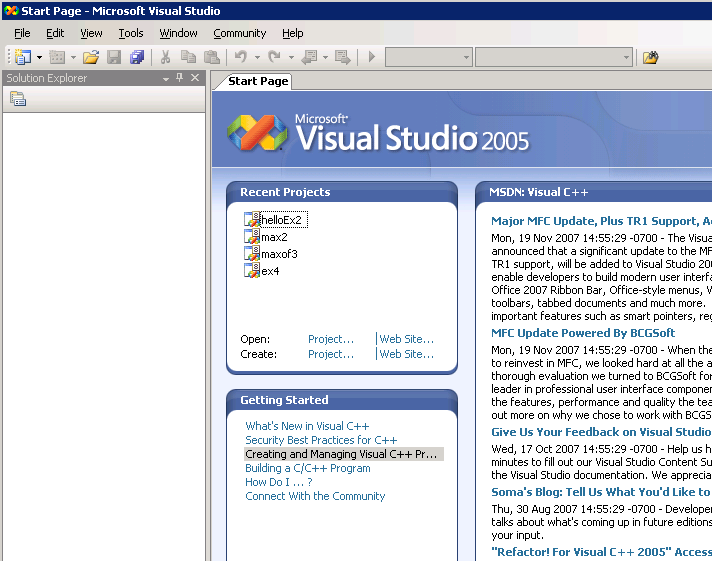Open MFC Update Powered By BCGSoft headline
Image resolution: width=712 pixels, height=561 pixels.
tap(583, 333)
